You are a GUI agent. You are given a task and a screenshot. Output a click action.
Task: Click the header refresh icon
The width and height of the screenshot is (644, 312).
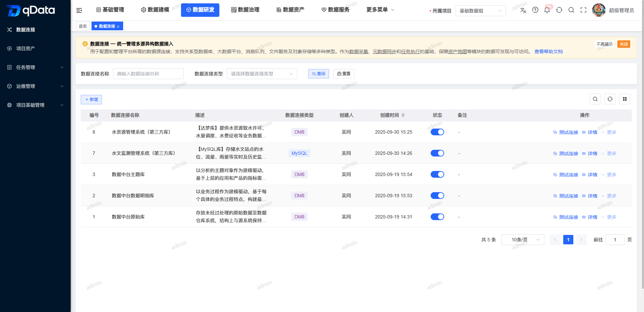click(x=559, y=10)
